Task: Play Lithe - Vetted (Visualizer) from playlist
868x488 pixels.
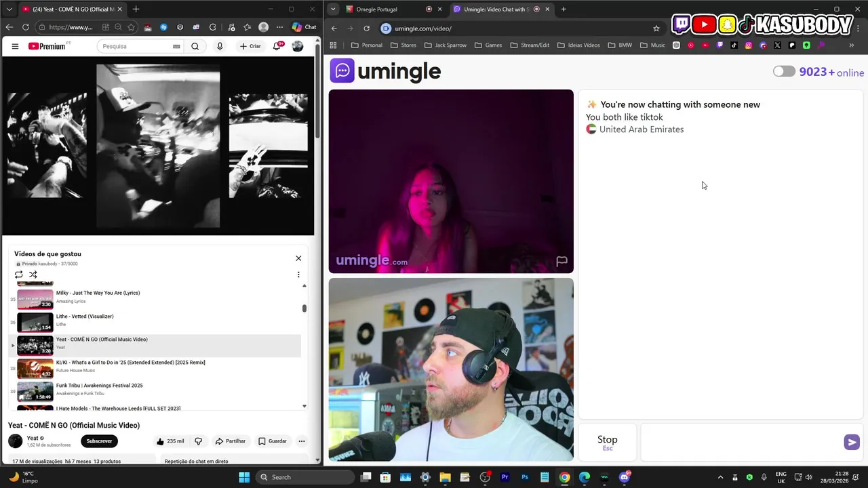Action: click(x=155, y=323)
